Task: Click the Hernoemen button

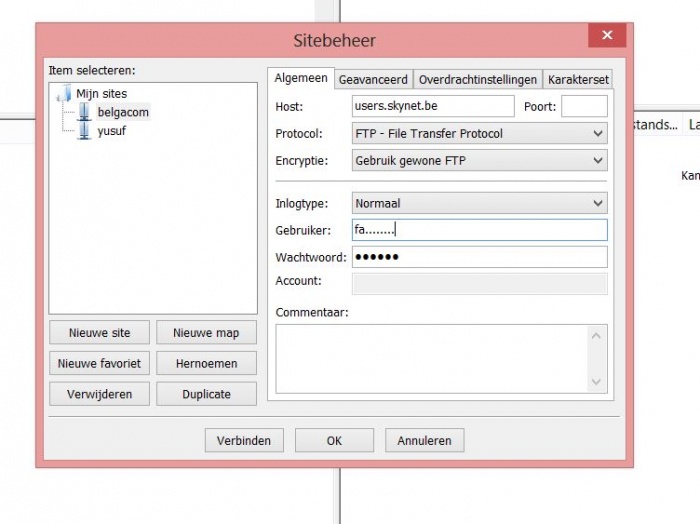Action: pos(206,363)
